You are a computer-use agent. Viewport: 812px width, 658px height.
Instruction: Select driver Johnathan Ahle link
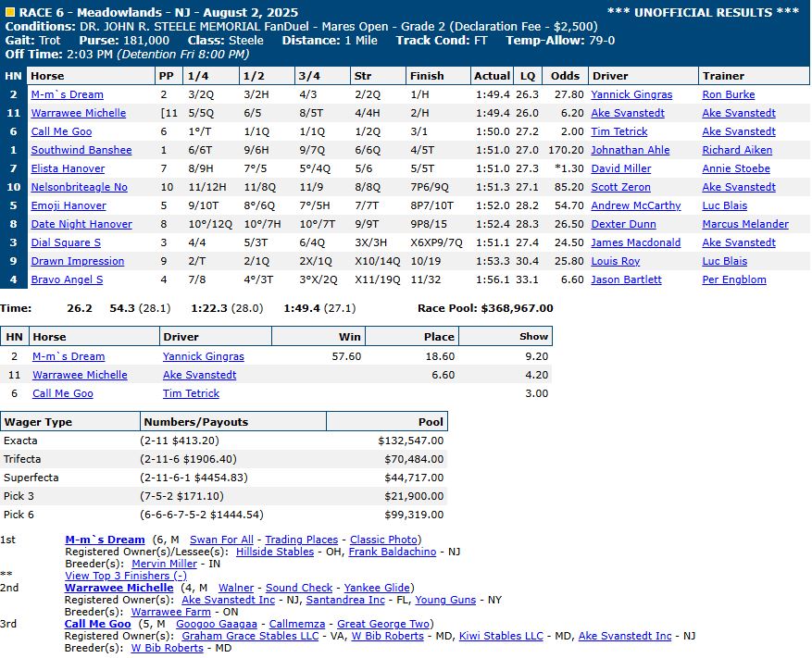click(631, 150)
